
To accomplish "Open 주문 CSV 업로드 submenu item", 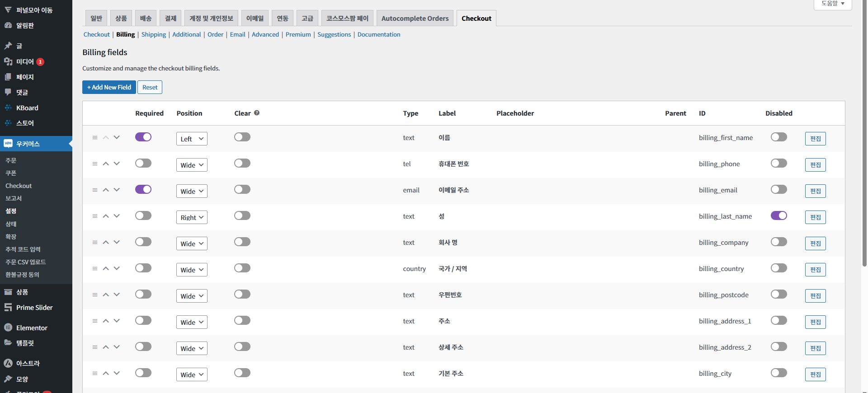I will coord(26,262).
